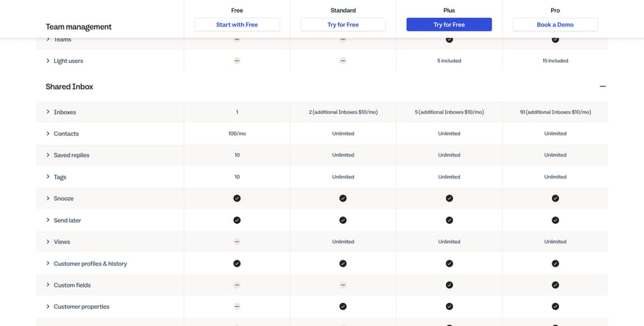Click Saved replies value 10 for Free
644x326 pixels.
point(237,155)
